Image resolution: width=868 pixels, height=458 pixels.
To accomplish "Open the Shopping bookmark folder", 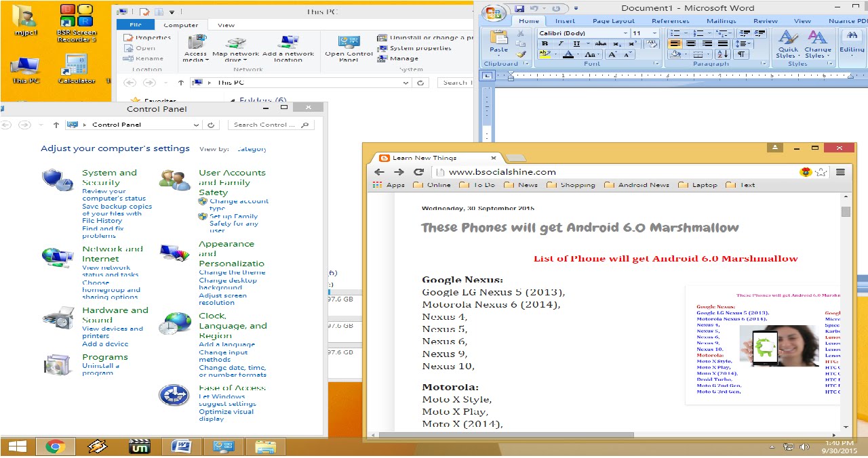I will pyautogui.click(x=571, y=185).
